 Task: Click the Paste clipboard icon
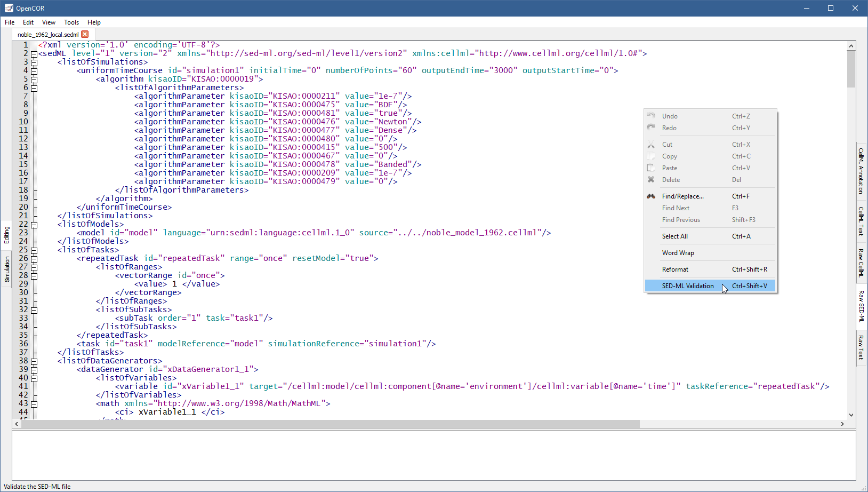(x=651, y=168)
